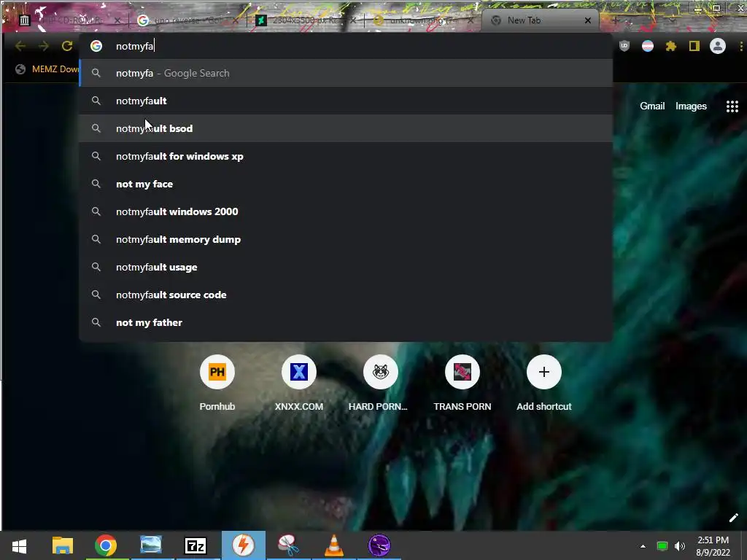Click the taskbar clock showing 2:51 PM
Viewport: 747px width, 560px height.
tap(713, 546)
